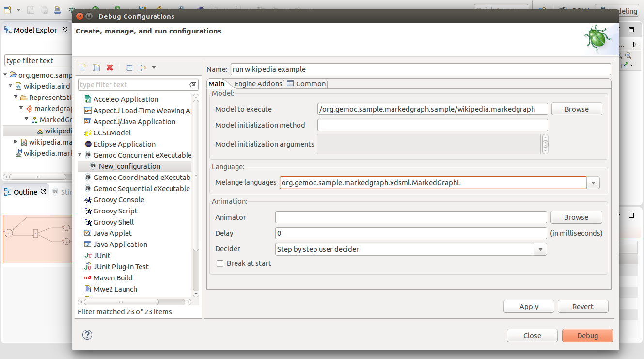Click AspectJ Load-Time Weaving icon

point(88,110)
